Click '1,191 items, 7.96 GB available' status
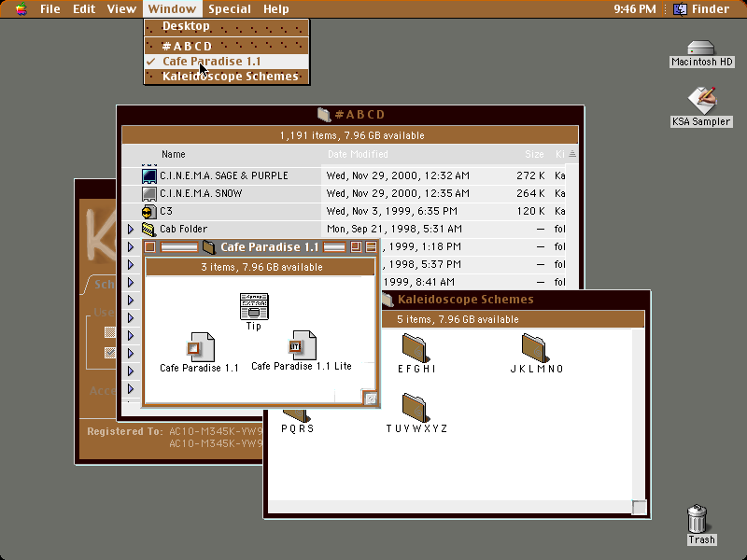This screenshot has width=747, height=560. tap(352, 135)
